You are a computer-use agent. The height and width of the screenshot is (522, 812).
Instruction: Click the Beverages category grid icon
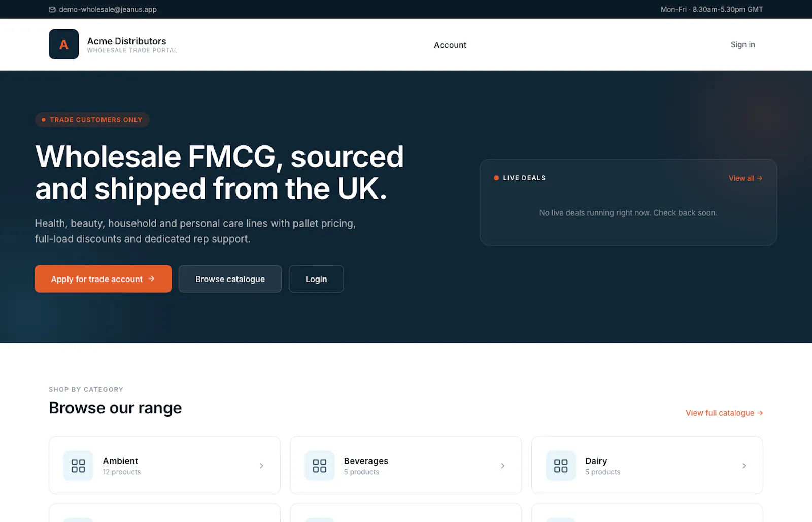[319, 466]
